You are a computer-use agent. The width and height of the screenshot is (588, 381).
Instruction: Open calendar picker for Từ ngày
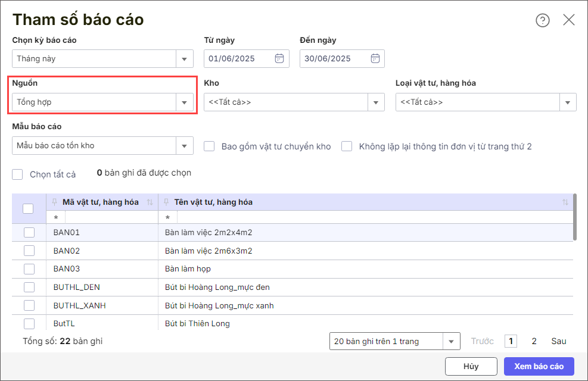coord(279,58)
